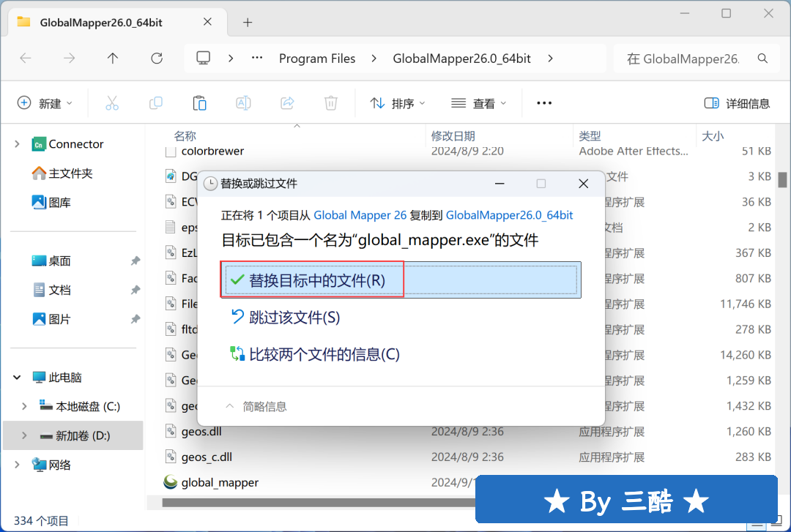791x532 pixels.
Task: Expand the 新加卷 (D:) node
Action: tap(24, 435)
